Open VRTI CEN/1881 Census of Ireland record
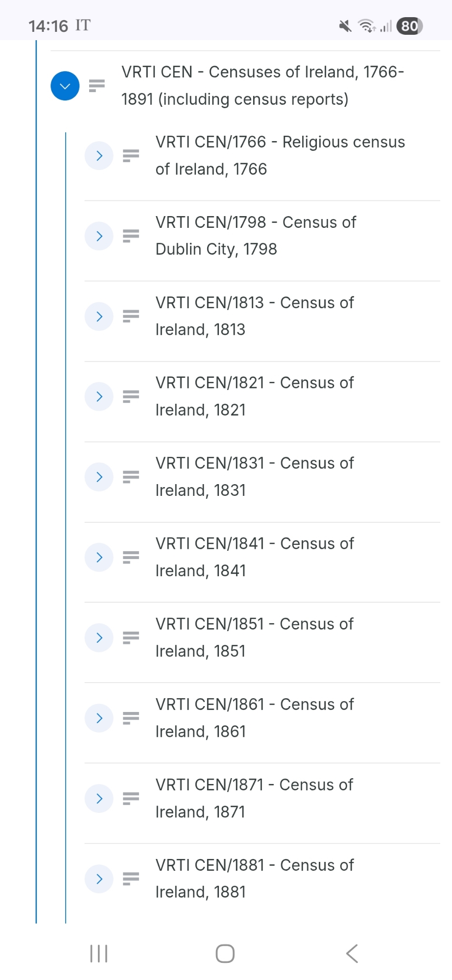 point(254,879)
